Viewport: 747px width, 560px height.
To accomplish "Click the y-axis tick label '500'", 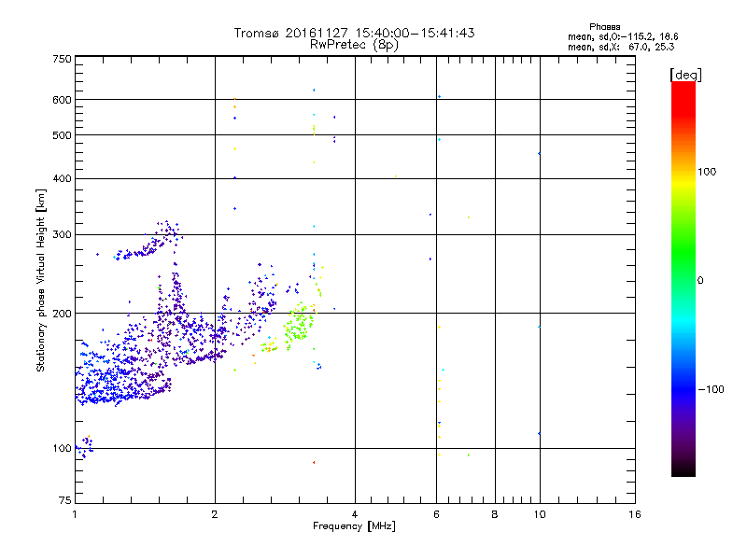I will [x=62, y=135].
